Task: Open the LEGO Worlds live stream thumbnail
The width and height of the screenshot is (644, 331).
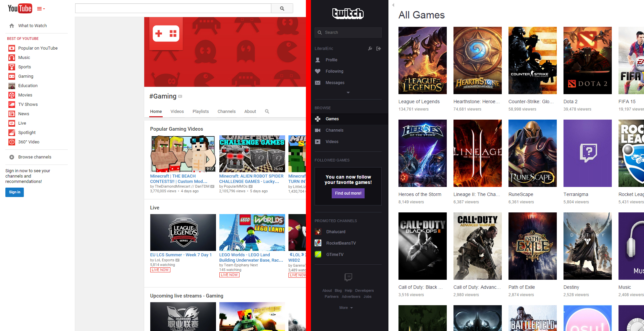Action: click(252, 233)
